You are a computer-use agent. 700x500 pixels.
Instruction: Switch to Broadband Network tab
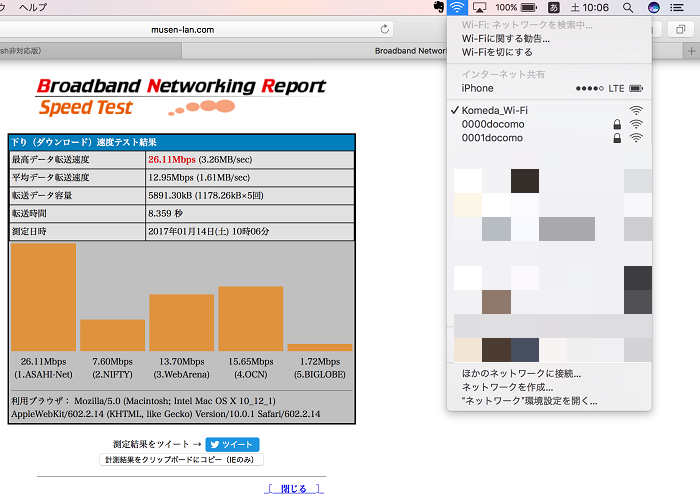410,51
